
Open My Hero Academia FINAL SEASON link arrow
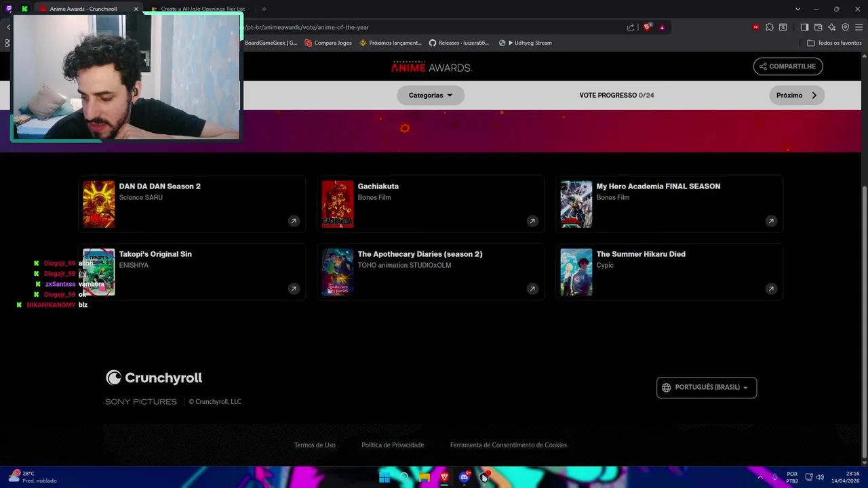[x=771, y=221]
